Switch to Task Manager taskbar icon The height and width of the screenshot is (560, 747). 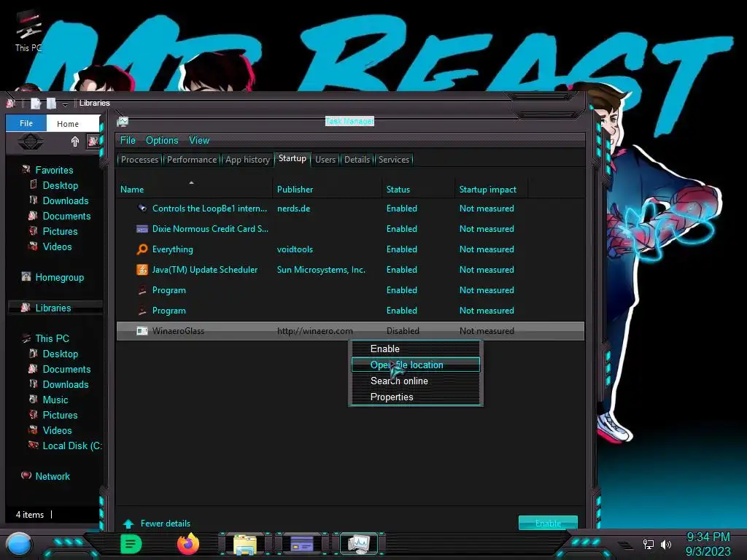(x=359, y=544)
